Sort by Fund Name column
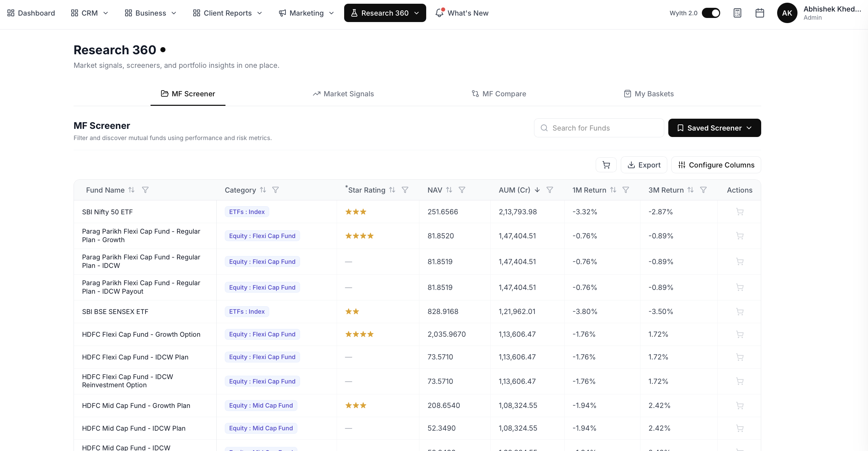This screenshot has height=451, width=868. (x=132, y=190)
